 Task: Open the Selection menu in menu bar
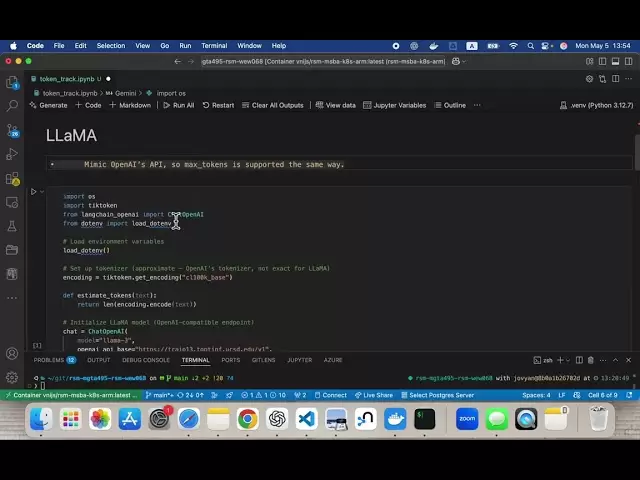pyautogui.click(x=111, y=46)
